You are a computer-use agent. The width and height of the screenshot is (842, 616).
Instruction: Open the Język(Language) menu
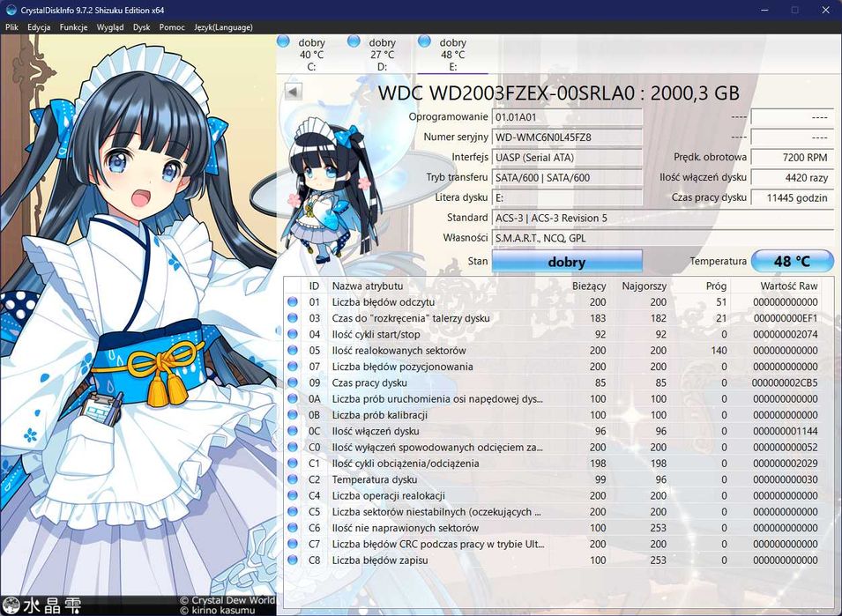pyautogui.click(x=223, y=26)
